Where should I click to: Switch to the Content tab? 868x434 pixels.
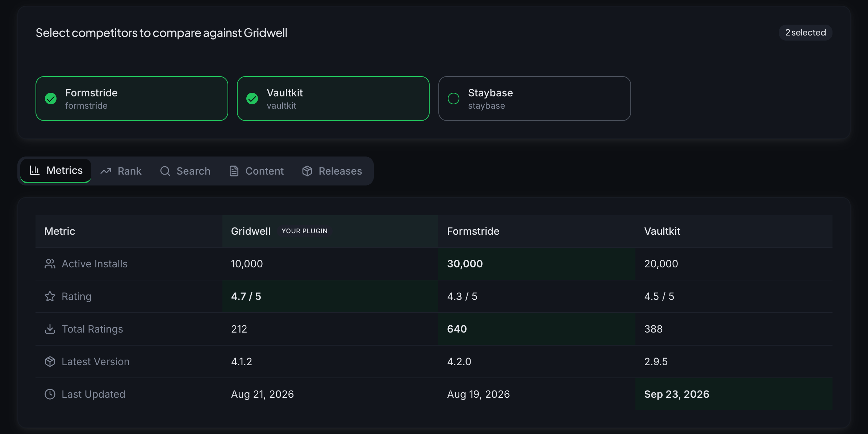(256, 171)
